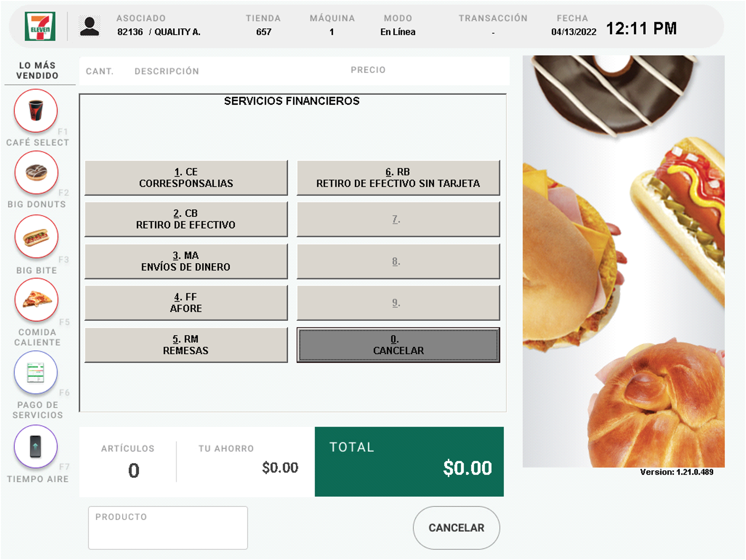The height and width of the screenshot is (560, 746).
Task: Choose 5 RM Remesas
Action: (186, 345)
